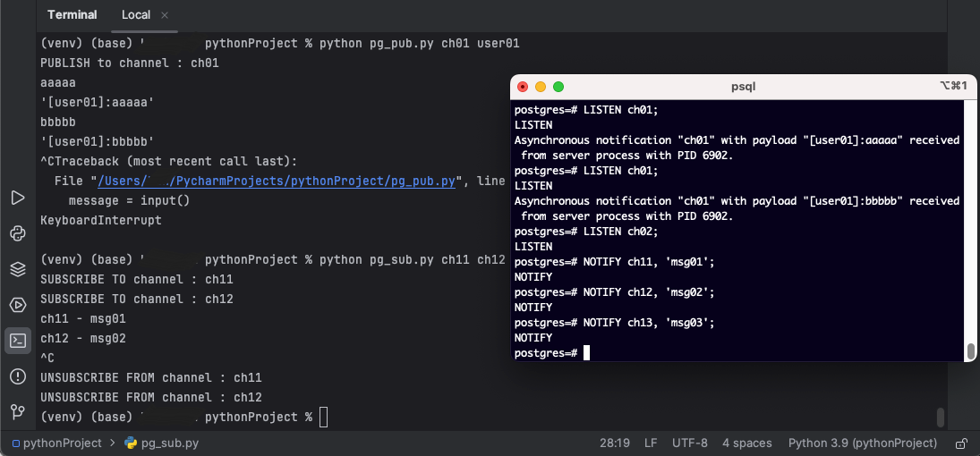Viewport: 980px width, 456px height.
Task: Open the Python Packages layers icon
Action: click(17, 269)
